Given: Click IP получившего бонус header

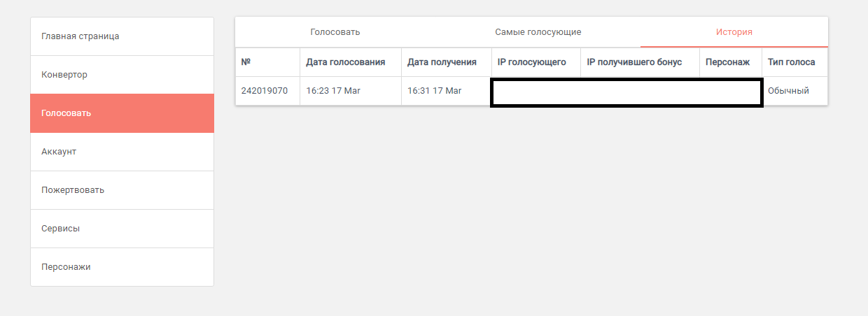Looking at the screenshot, I should coord(640,62).
